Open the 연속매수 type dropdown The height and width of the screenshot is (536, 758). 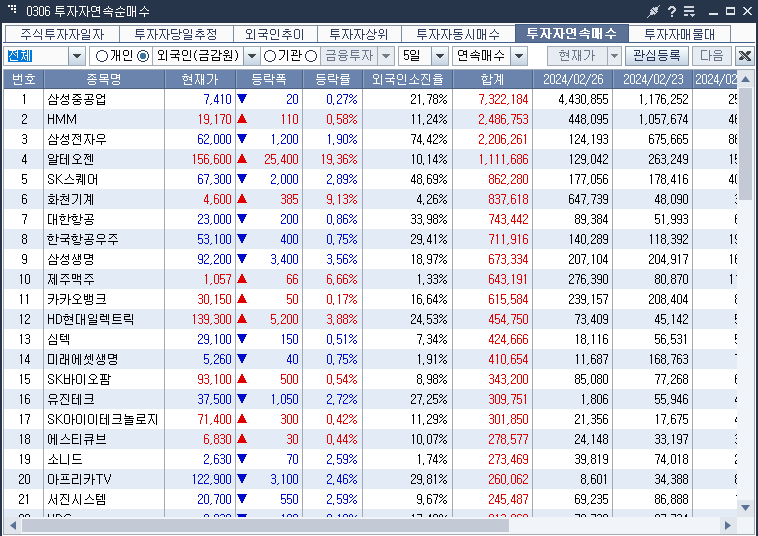(x=519, y=56)
